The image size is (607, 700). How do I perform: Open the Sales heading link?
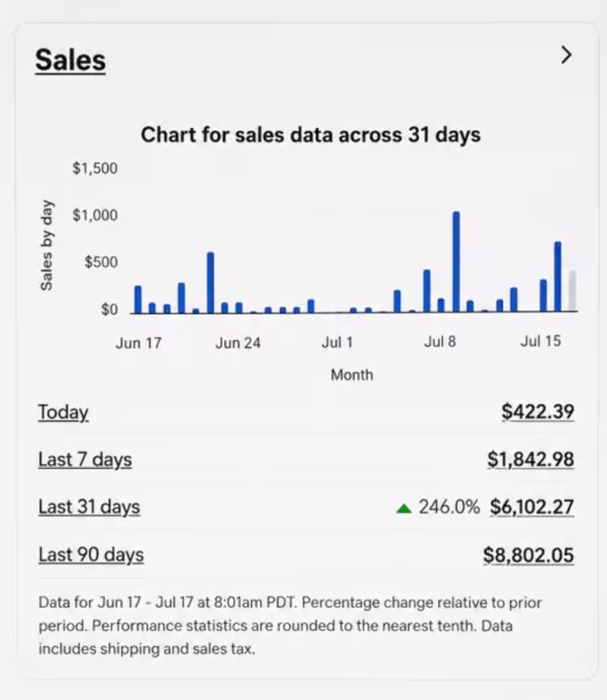click(x=71, y=60)
